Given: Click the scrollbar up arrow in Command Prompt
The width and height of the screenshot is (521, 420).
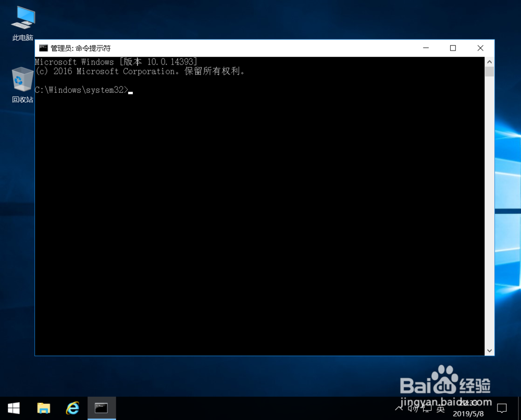Looking at the screenshot, I should tap(489, 62).
